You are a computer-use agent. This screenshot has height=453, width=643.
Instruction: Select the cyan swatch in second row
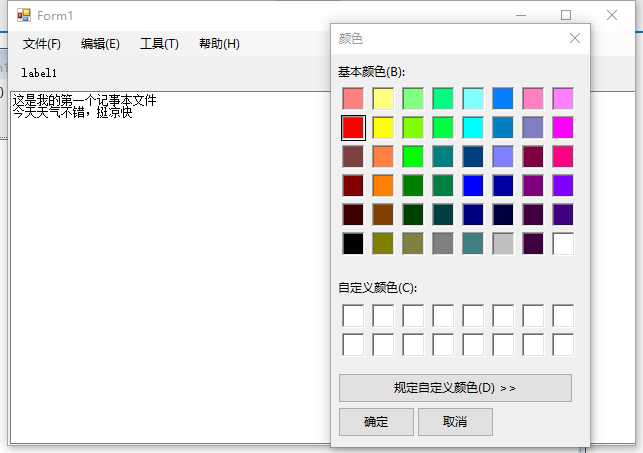point(473,127)
